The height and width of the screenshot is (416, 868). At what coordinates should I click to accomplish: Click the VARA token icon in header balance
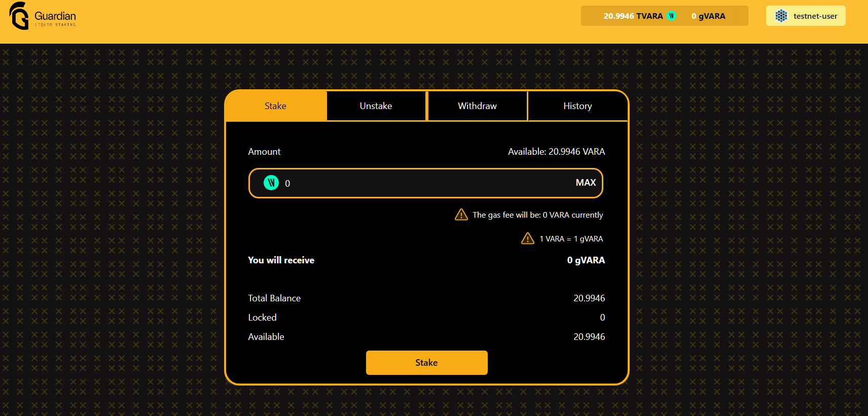671,16
